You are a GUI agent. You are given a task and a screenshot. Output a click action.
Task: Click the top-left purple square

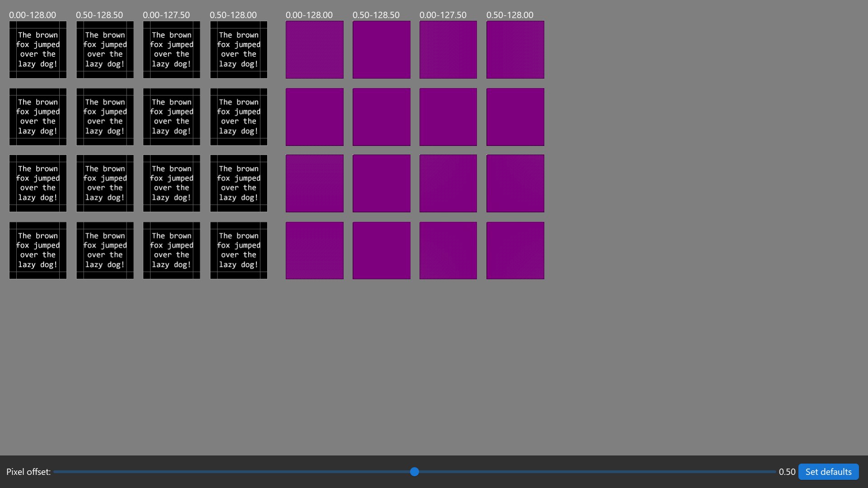coord(315,50)
